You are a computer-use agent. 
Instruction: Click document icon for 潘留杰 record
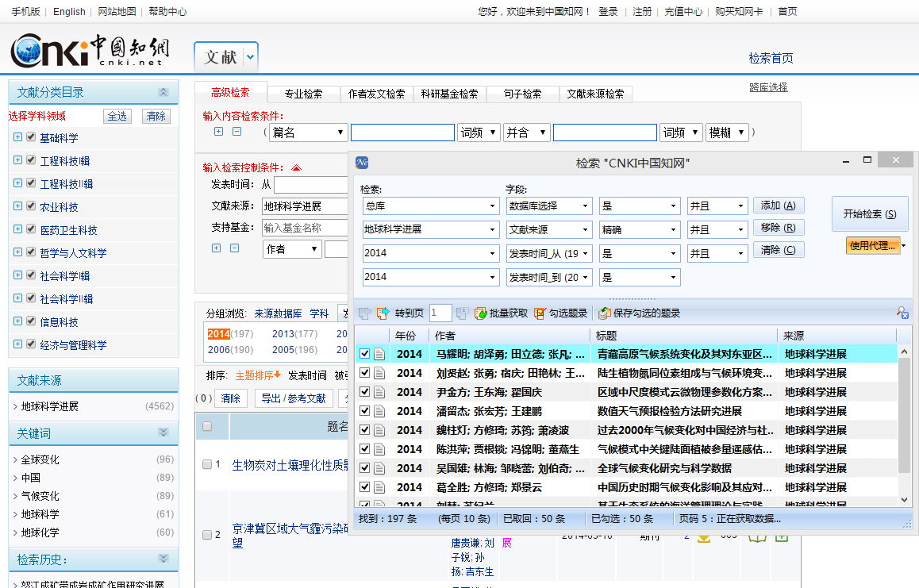coord(380,411)
